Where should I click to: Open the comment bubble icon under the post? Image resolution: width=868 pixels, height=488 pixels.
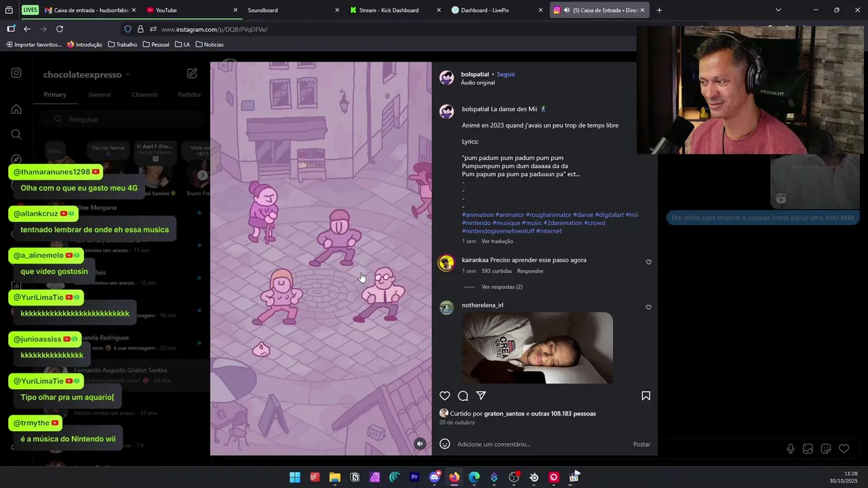coord(463,396)
